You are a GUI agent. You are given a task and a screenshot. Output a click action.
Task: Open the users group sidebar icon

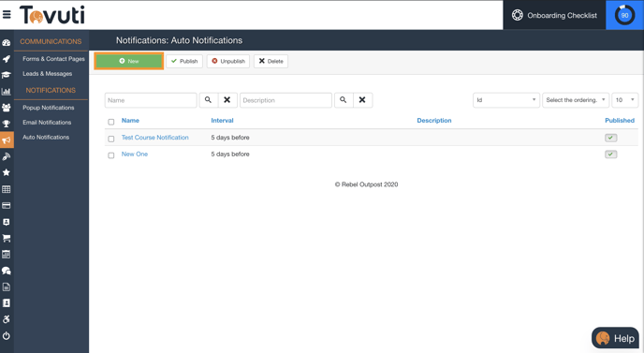7,108
